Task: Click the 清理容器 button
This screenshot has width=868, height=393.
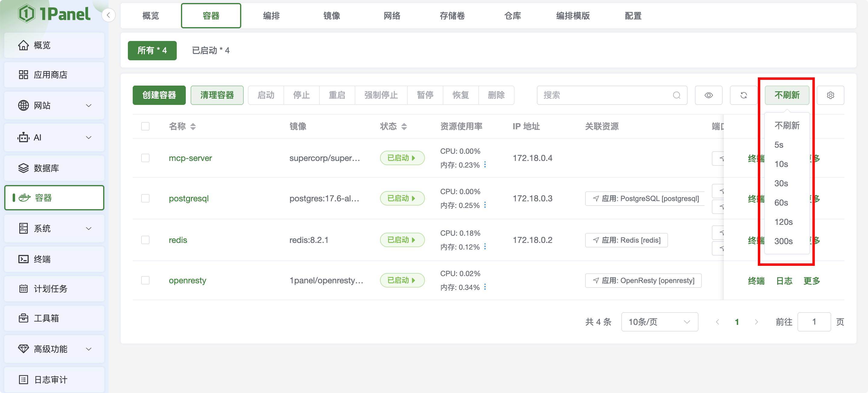Action: 217,95
